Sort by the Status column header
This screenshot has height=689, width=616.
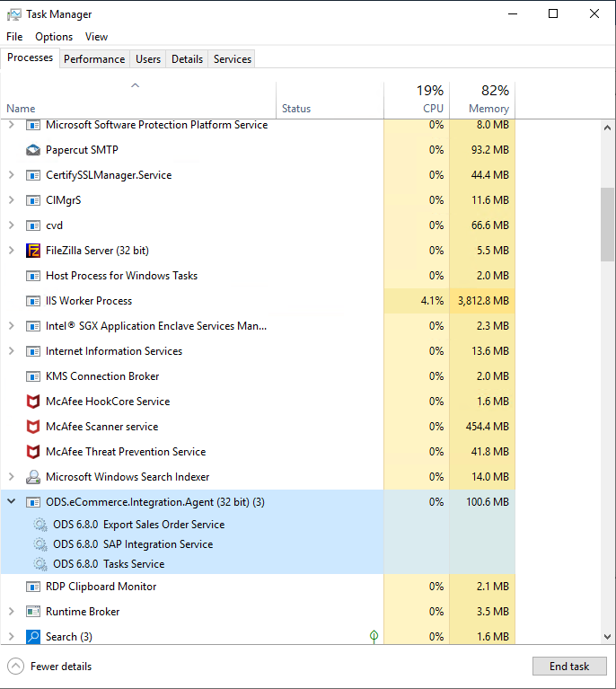tap(330, 101)
